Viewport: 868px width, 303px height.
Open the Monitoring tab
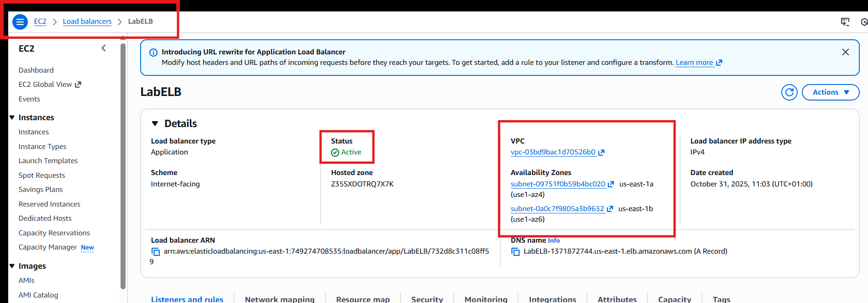pos(486,299)
